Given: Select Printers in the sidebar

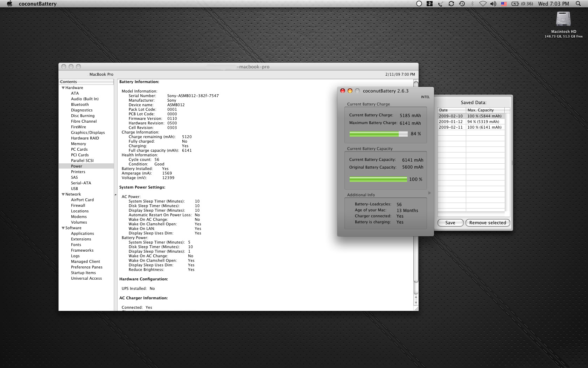Looking at the screenshot, I should pyautogui.click(x=78, y=172).
